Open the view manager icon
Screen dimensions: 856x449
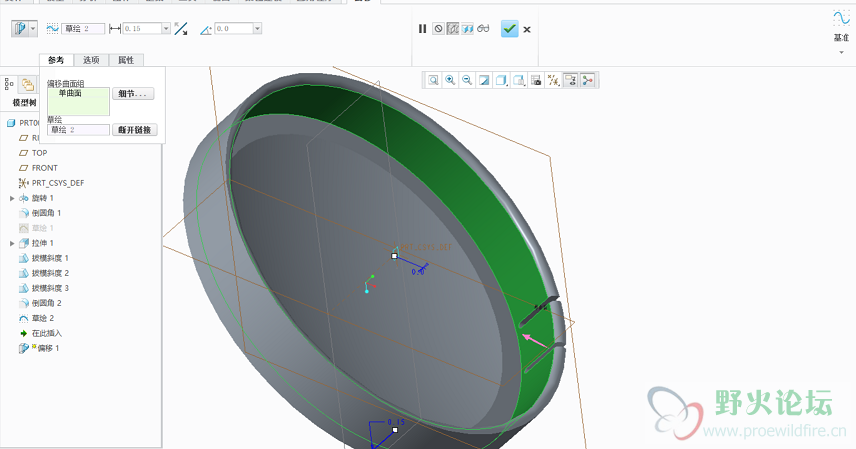pos(536,80)
